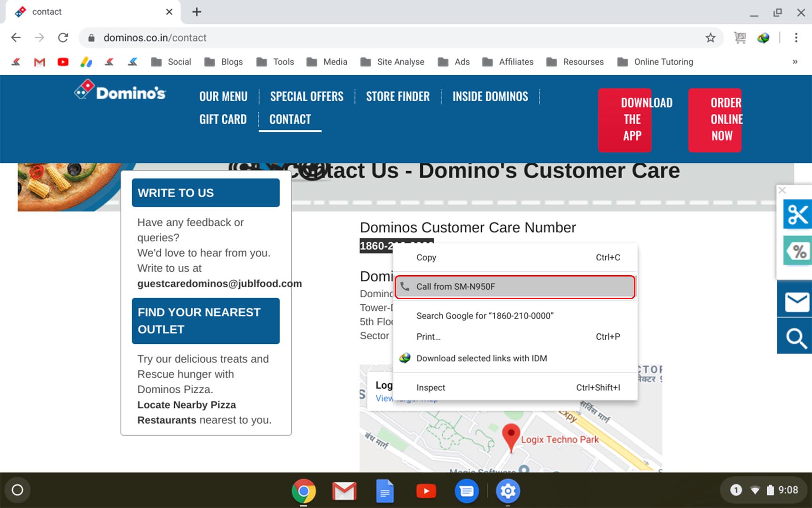Image resolution: width=812 pixels, height=508 pixels.
Task: Open the Google Ads bookmark icon
Action: pyautogui.click(x=86, y=62)
